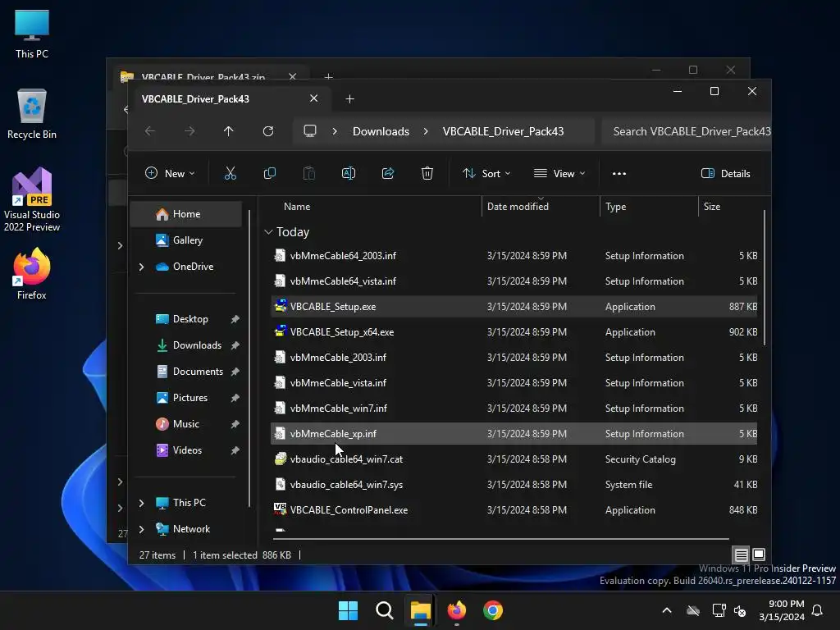This screenshot has width=840, height=630.
Task: Navigate back with the back arrow
Action: click(150, 131)
